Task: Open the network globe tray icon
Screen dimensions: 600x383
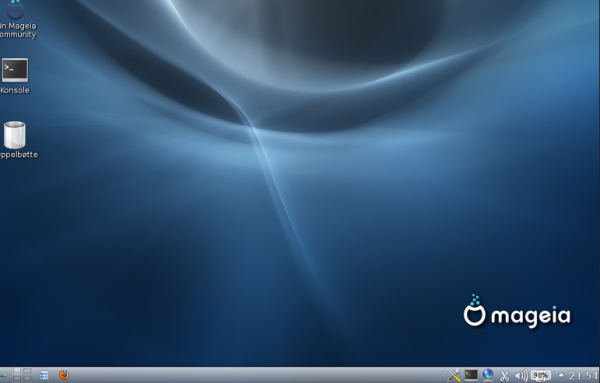Action: 488,375
